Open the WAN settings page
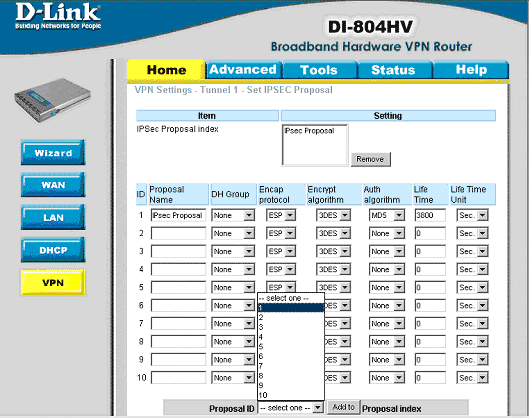529x418 pixels. (53, 185)
